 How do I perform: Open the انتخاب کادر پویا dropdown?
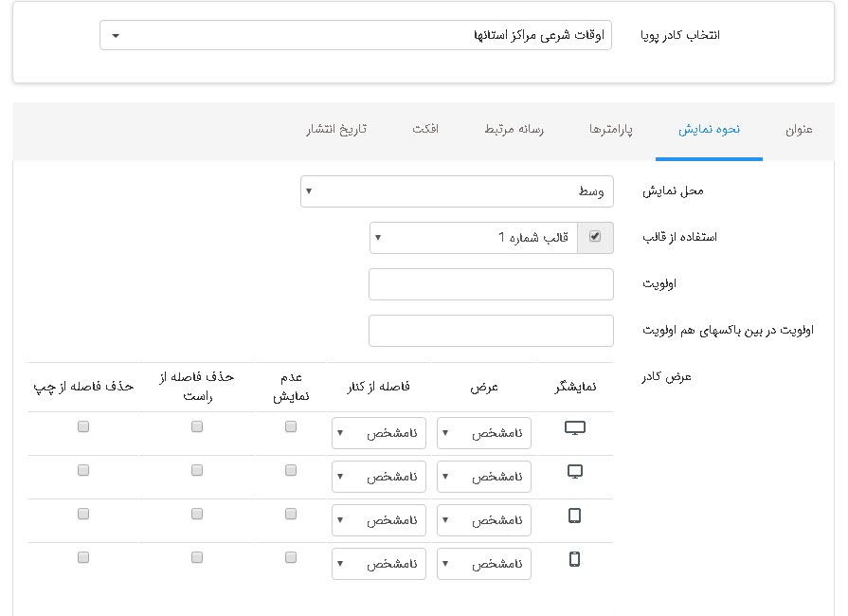pyautogui.click(x=355, y=36)
